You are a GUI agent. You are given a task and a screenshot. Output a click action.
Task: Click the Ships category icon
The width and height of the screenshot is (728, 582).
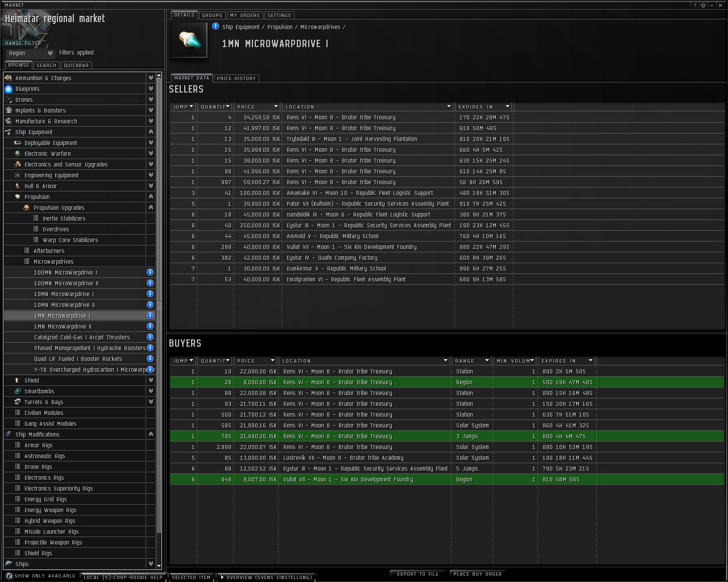click(x=9, y=564)
